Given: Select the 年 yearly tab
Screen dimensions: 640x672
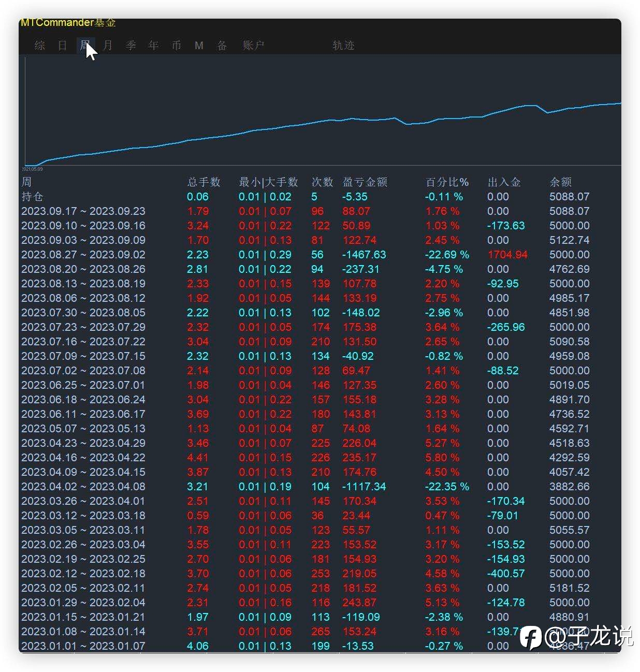Looking at the screenshot, I should click(153, 46).
